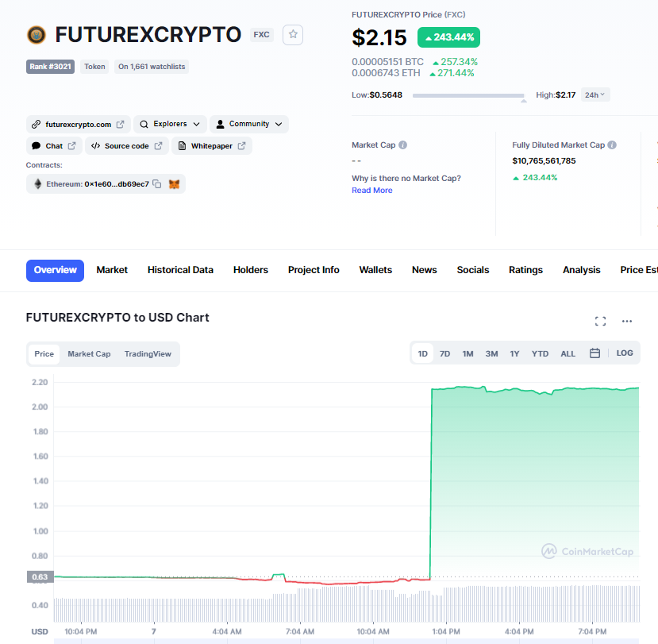Click the Market Cap info icon
658x644 pixels.
coord(403,145)
